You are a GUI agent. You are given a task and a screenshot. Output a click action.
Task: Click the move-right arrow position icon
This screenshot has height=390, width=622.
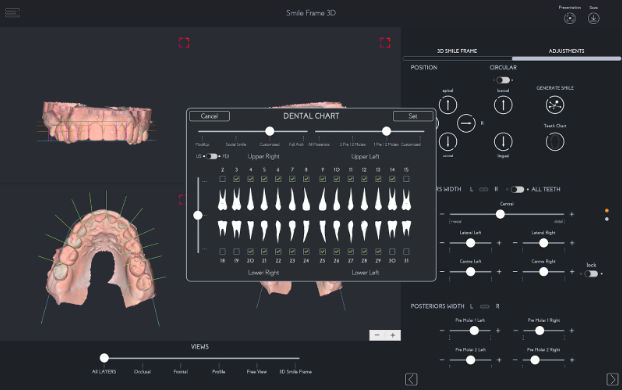pos(466,123)
